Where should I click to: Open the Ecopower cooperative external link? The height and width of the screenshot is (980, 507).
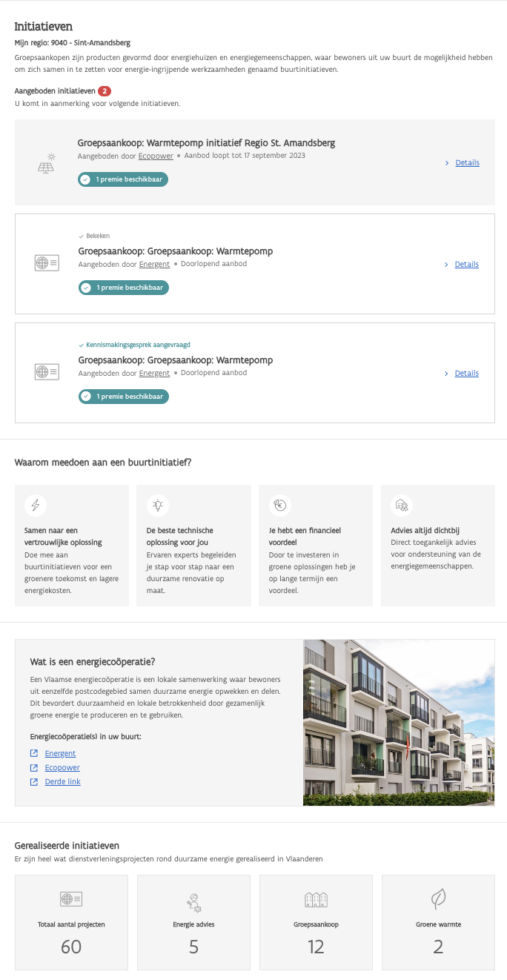[62, 768]
